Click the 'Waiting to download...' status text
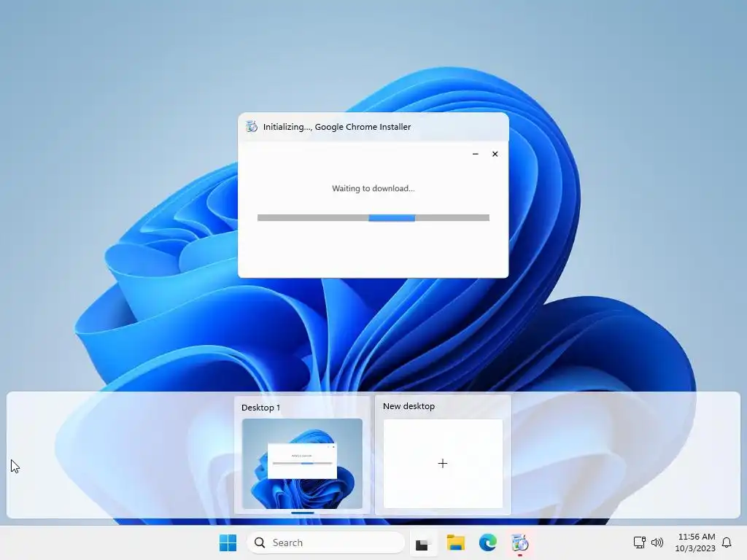Image resolution: width=747 pixels, height=560 pixels. 373,188
